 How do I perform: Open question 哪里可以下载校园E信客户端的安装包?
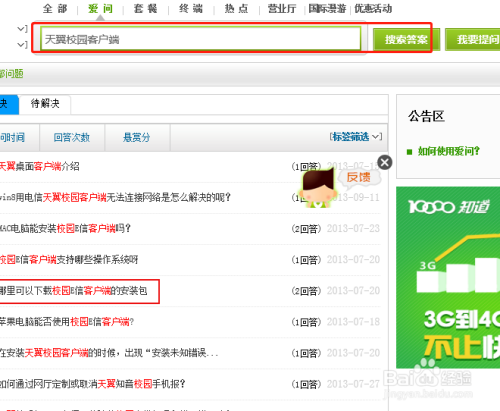point(73,291)
